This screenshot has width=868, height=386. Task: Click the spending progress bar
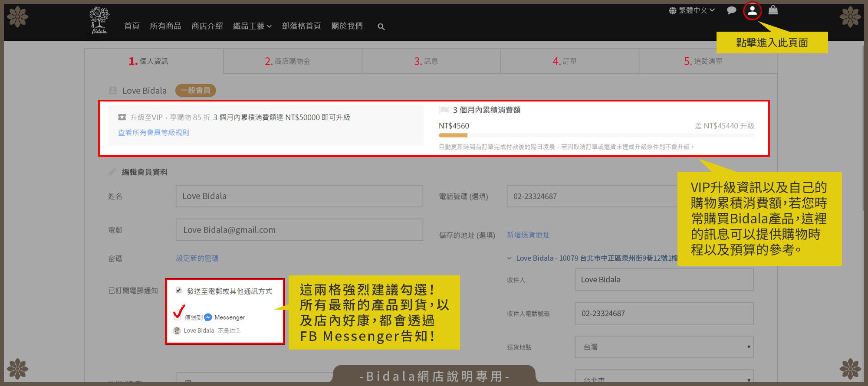coord(596,135)
